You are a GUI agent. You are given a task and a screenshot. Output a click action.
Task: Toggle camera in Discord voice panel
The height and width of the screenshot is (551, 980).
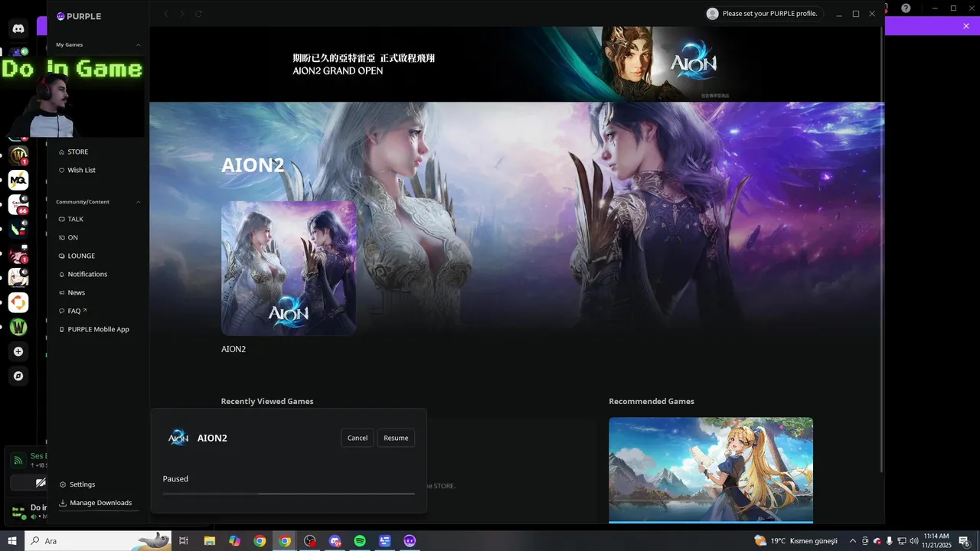[x=40, y=482]
